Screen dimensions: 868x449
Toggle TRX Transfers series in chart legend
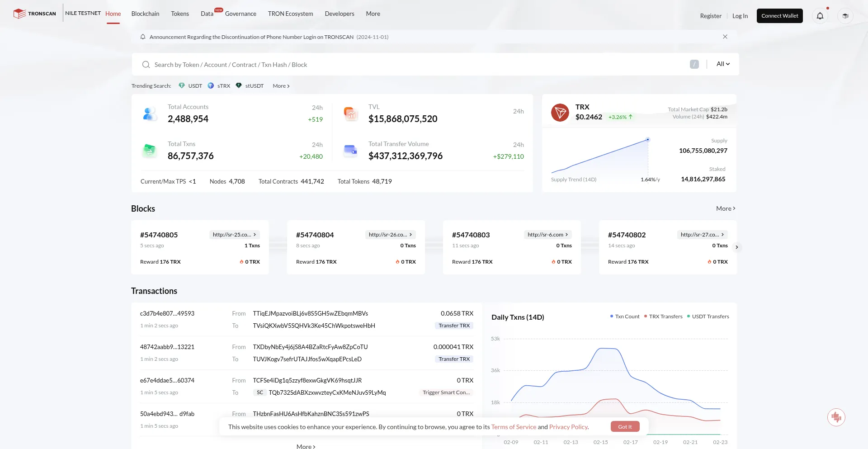point(663,317)
